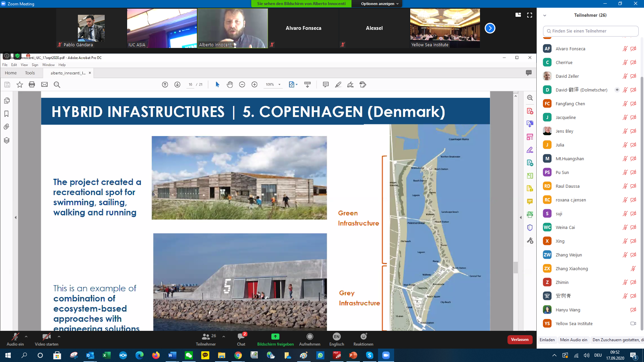
Task: Click the Finden Sie einen Teilnehmer search field
Action: click(x=590, y=31)
